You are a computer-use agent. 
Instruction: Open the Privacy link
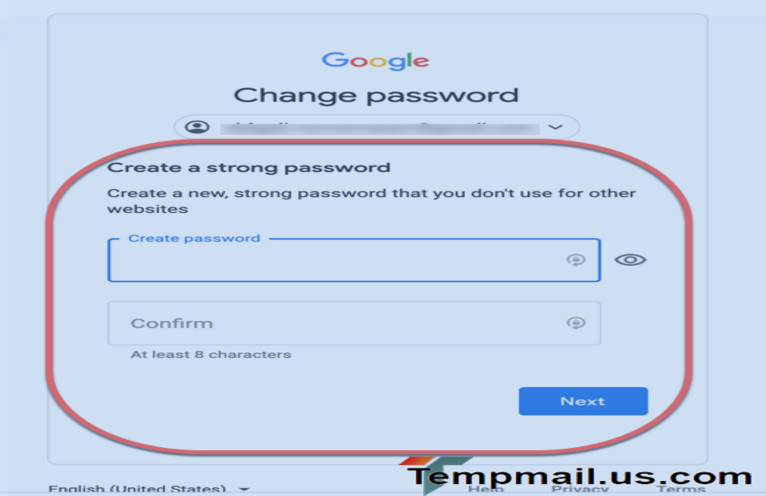(580, 489)
